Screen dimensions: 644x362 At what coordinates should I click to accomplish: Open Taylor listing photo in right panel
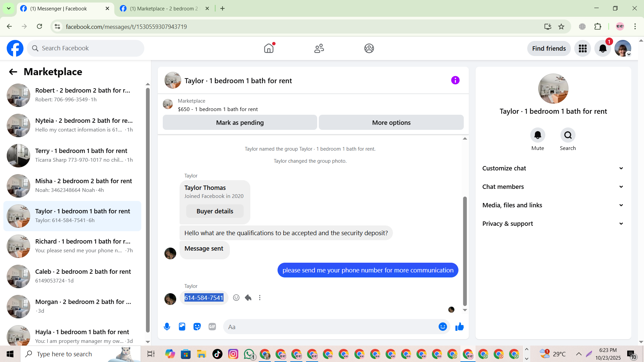(553, 89)
